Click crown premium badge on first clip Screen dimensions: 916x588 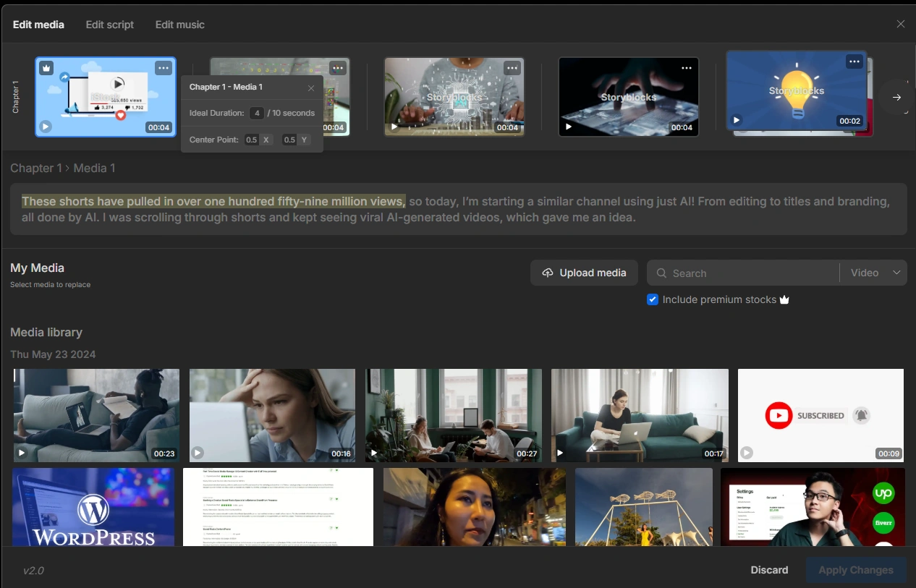(46, 68)
